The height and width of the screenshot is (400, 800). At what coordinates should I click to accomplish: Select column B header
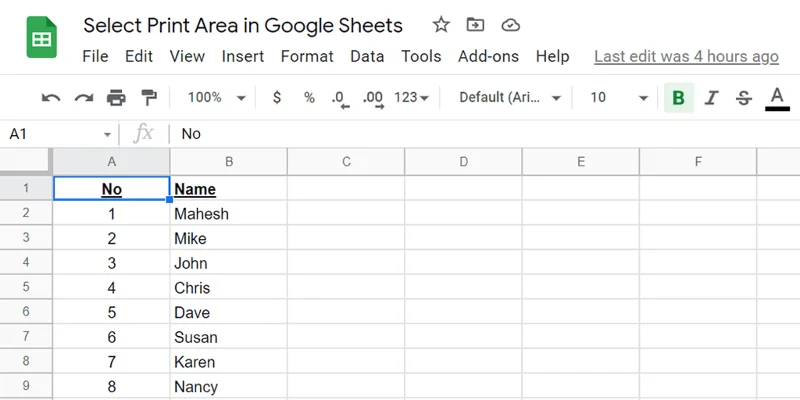coord(229,162)
